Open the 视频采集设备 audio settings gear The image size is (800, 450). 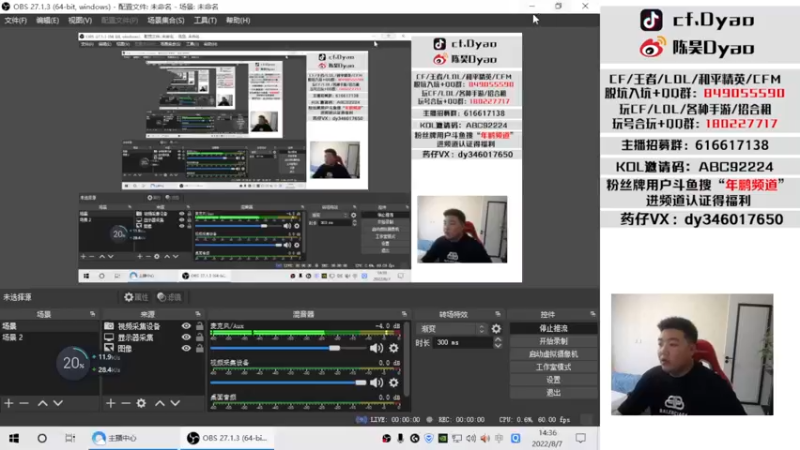point(393,383)
